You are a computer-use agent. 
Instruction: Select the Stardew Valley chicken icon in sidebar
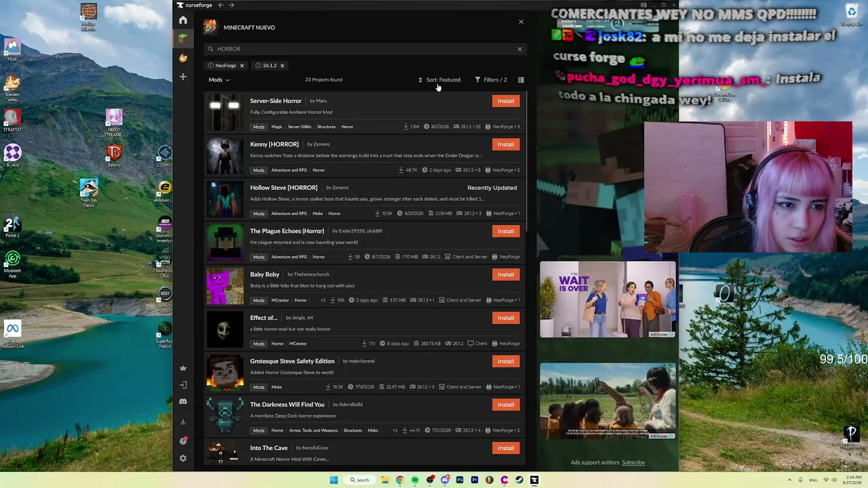click(183, 58)
